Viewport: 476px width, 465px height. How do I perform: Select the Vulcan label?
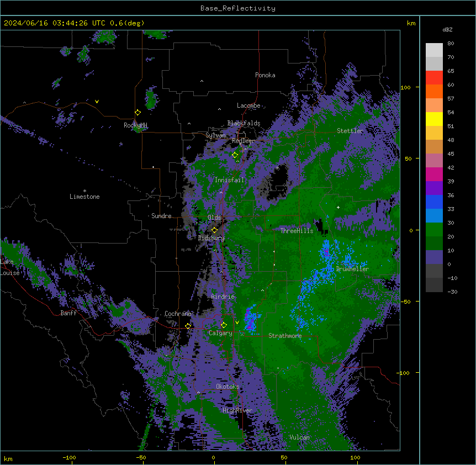point(300,437)
